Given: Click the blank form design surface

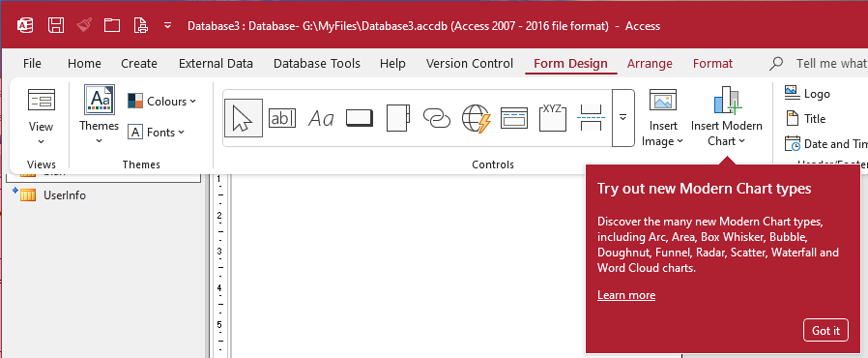Looking at the screenshot, I should (x=408, y=266).
